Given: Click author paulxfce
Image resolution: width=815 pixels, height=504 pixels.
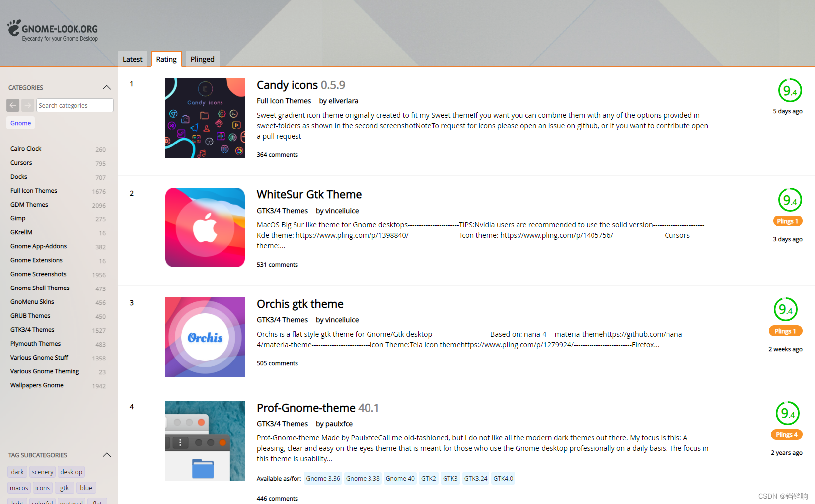Looking at the screenshot, I should point(339,424).
